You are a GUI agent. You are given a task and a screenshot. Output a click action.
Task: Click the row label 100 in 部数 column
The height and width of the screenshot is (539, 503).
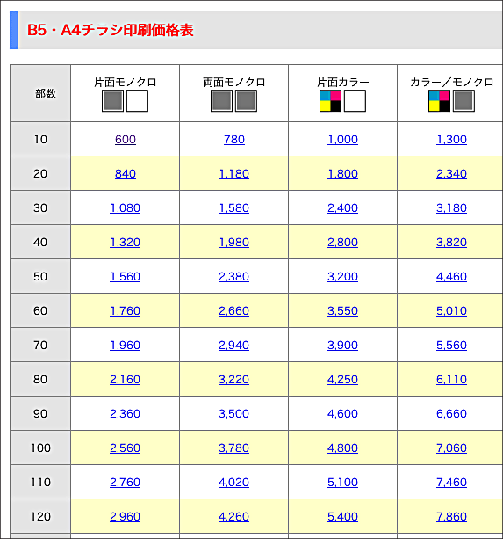(x=41, y=448)
